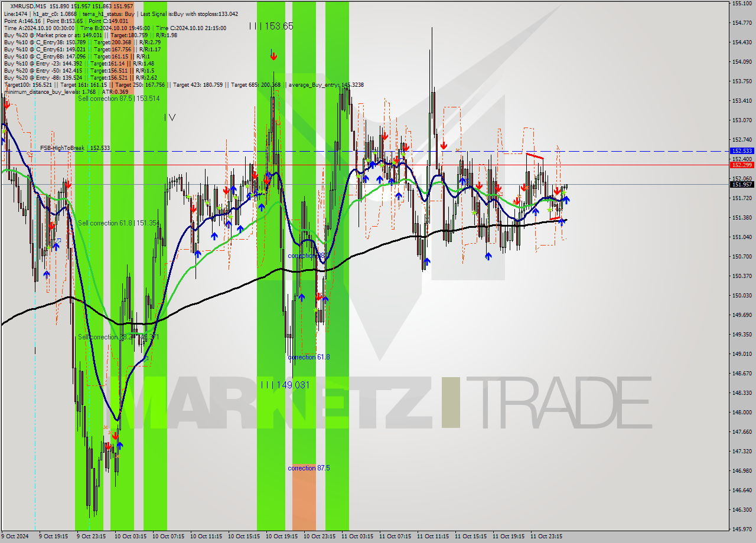Click the '10 Oct 07:15' time axis label
Image resolution: width=756 pixels, height=543 pixels.
pos(167,537)
